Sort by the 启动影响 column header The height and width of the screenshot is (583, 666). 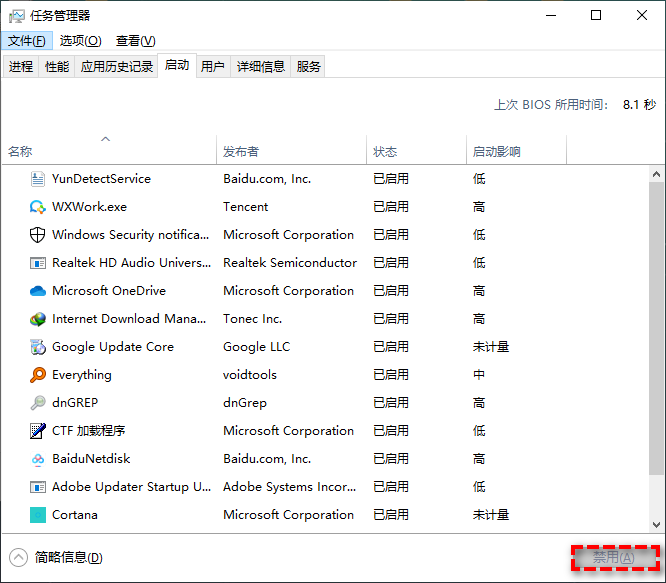pos(516,150)
